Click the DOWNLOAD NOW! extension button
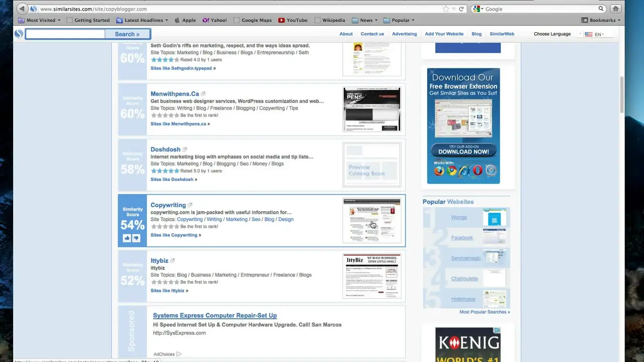Screen dimensions: 644x362 [x=463, y=150]
